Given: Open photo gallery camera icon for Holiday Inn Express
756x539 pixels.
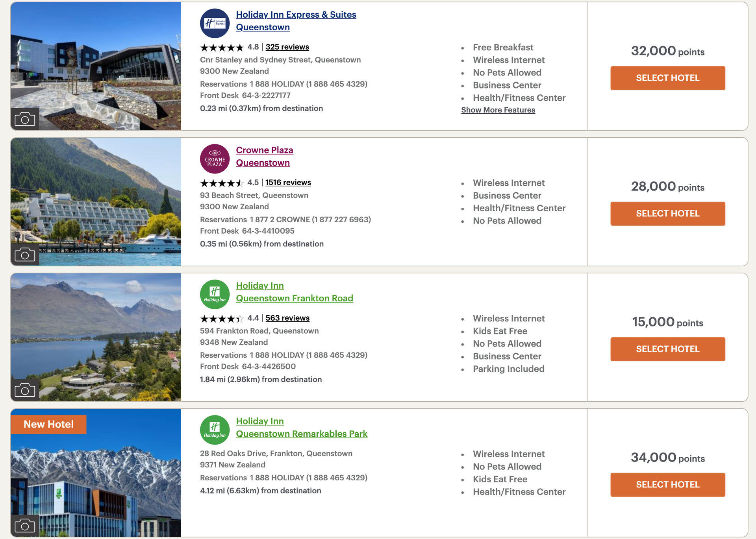Looking at the screenshot, I should (25, 119).
